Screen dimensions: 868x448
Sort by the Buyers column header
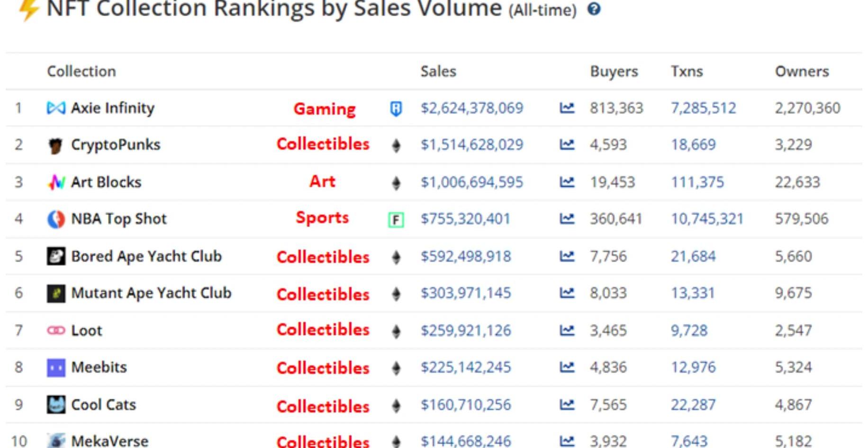click(x=614, y=72)
